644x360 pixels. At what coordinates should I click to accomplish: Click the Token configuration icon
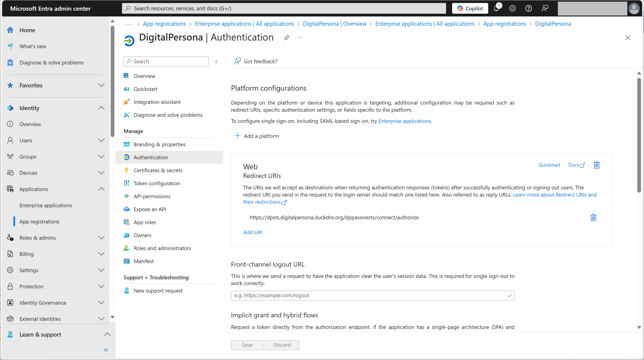point(126,183)
